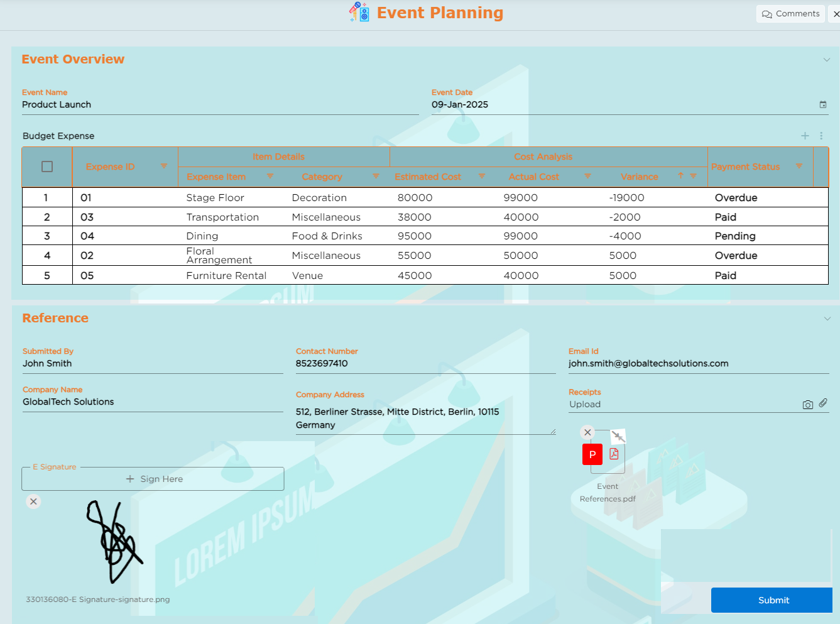
Task: Click the paperclip attach icon in Receipts
Action: pos(823,403)
